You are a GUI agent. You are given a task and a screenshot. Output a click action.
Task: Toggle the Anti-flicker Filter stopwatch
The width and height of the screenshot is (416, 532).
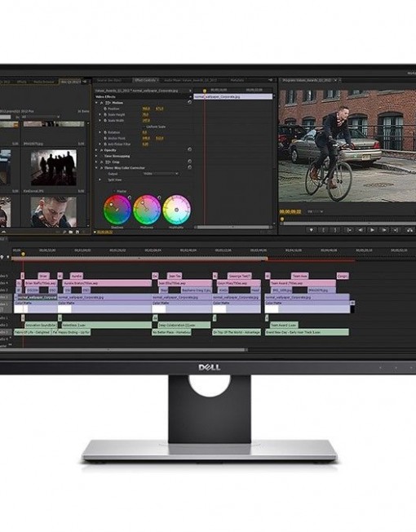tap(105, 144)
